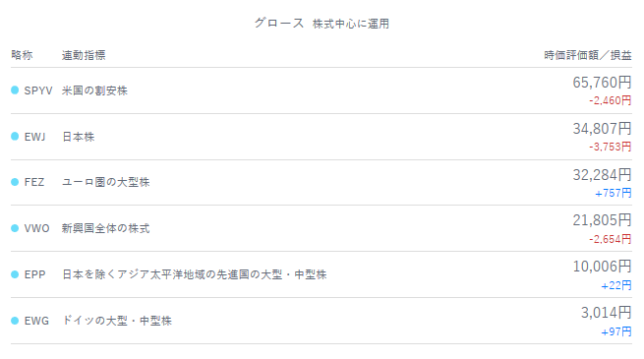The height and width of the screenshot is (359, 644).
Task: Select the EPP index description text
Action: (195, 274)
